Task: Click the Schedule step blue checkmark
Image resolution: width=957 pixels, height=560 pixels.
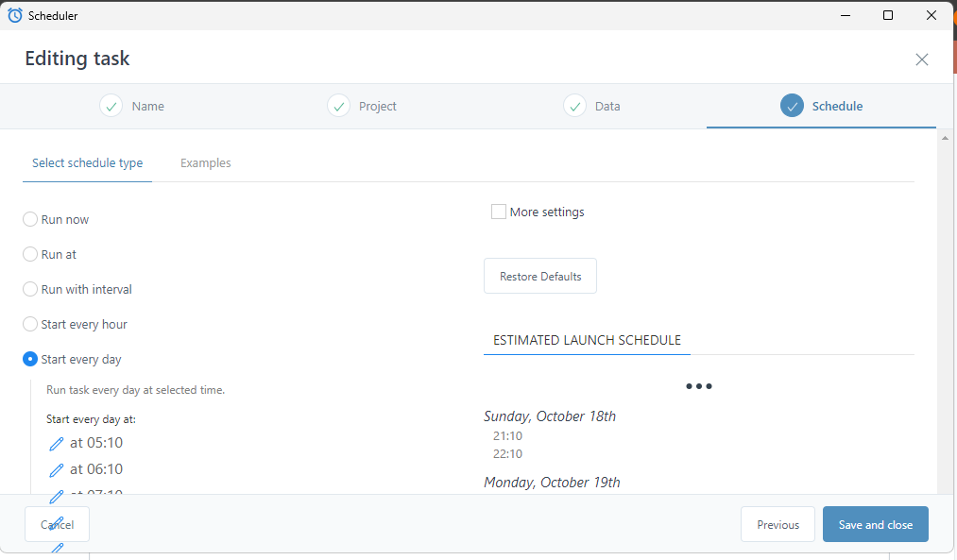Action: pyautogui.click(x=792, y=106)
